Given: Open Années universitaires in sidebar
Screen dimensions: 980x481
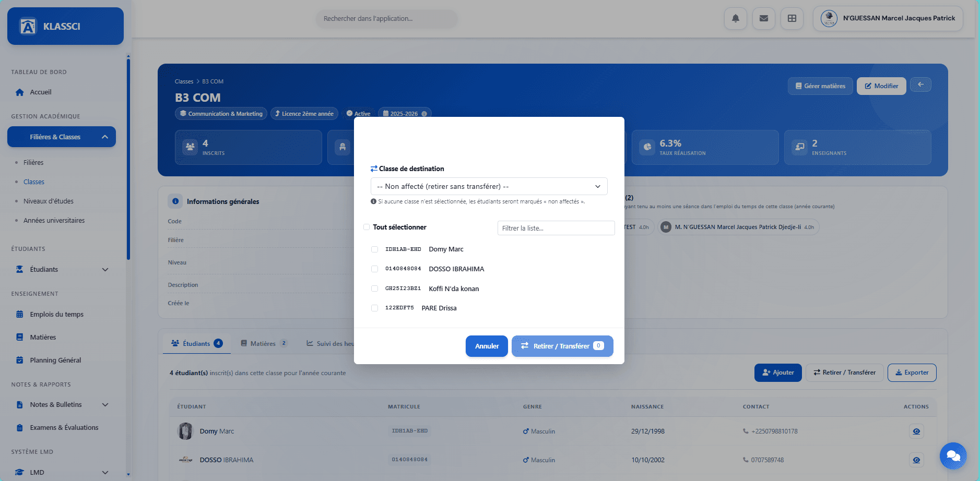Looking at the screenshot, I should (x=54, y=221).
